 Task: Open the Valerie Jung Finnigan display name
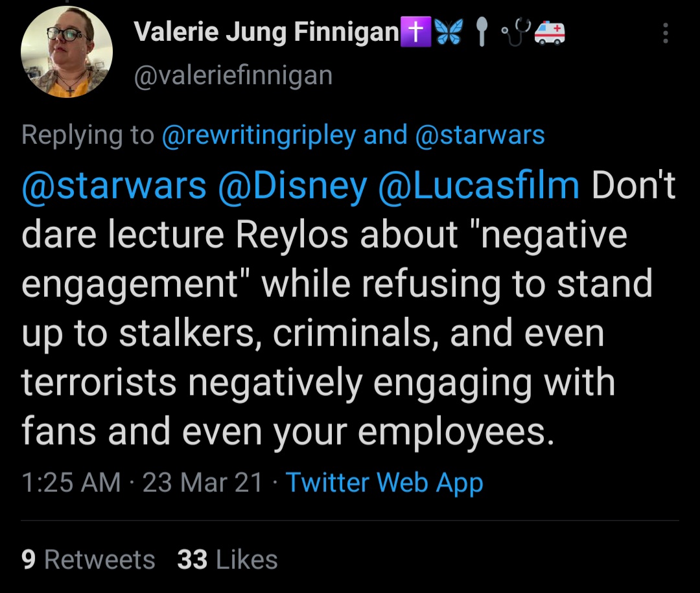coord(266,32)
